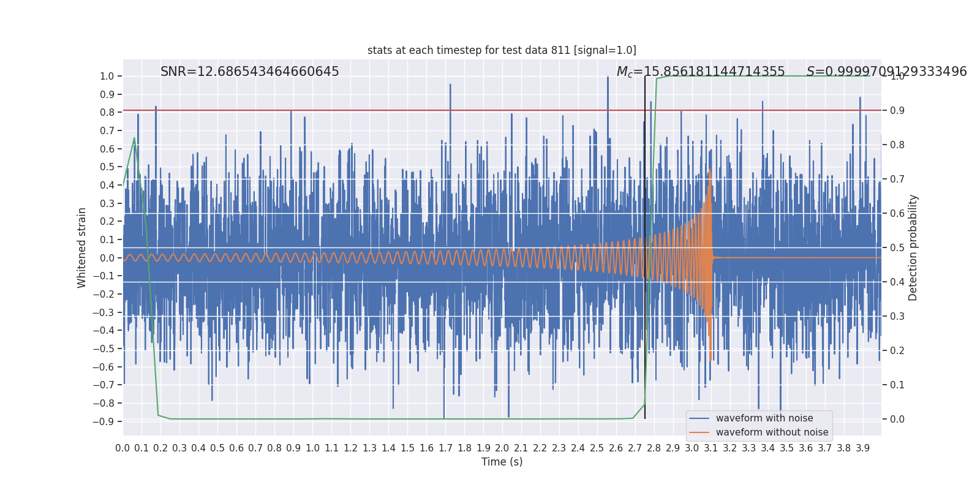The width and height of the screenshot is (980, 490).
Task: Click the 'waveform without noise' legend label
Action: pos(772,432)
